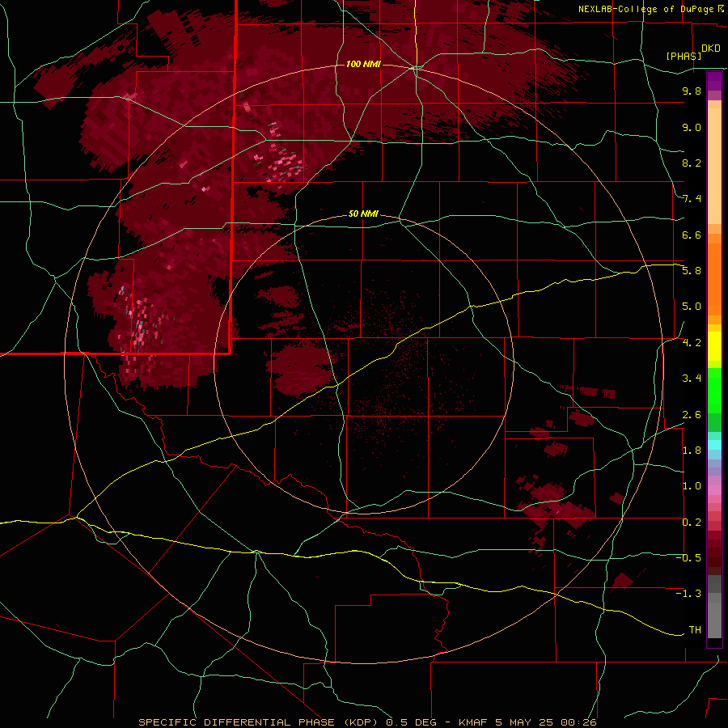This screenshot has width=728, height=728.
Task: Click the 9.8 scale value
Action: point(692,91)
